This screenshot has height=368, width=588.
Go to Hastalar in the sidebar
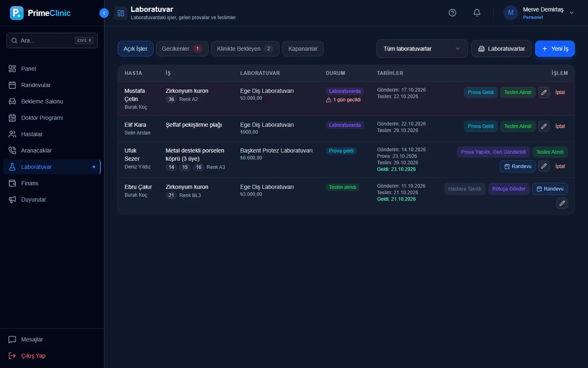coord(52,134)
